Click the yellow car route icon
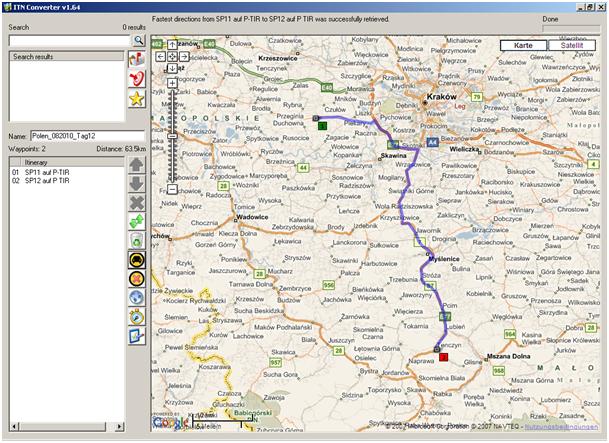 click(x=137, y=260)
